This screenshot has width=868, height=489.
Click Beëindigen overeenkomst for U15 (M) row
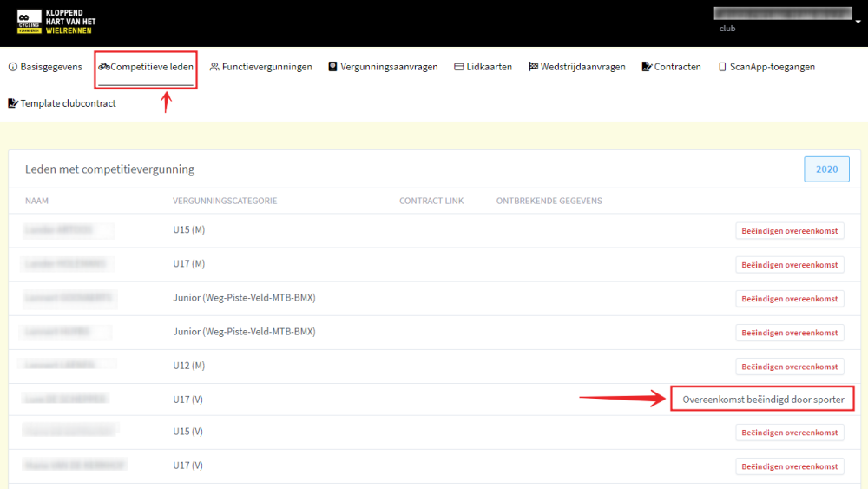[x=789, y=231]
